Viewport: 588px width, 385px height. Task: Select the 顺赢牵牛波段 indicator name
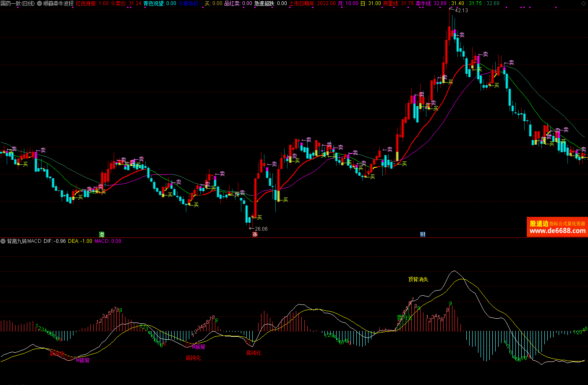58,3
